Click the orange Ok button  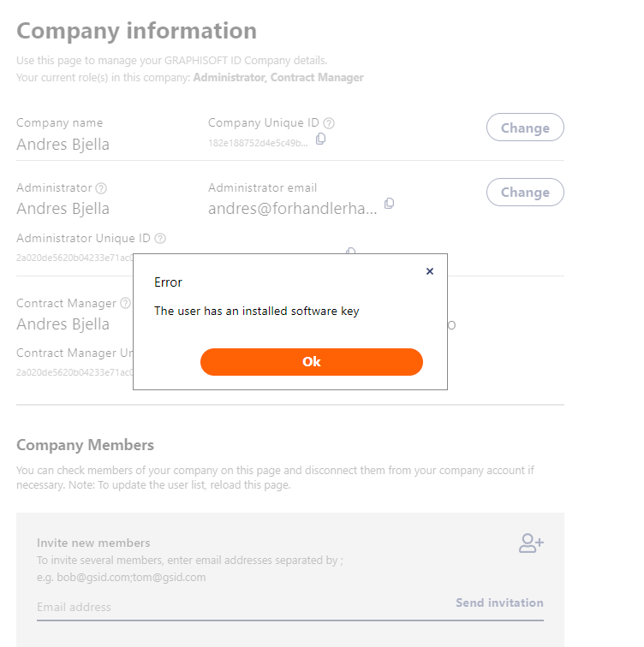[311, 362]
